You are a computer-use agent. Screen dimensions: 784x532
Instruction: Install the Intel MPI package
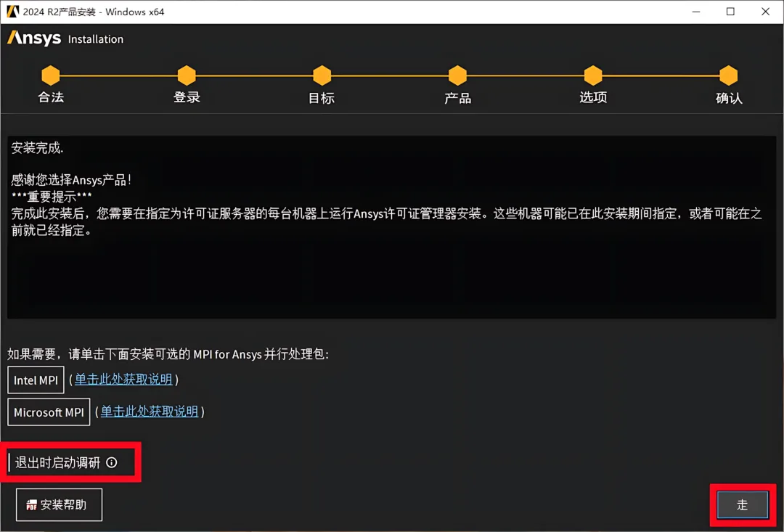coord(36,380)
